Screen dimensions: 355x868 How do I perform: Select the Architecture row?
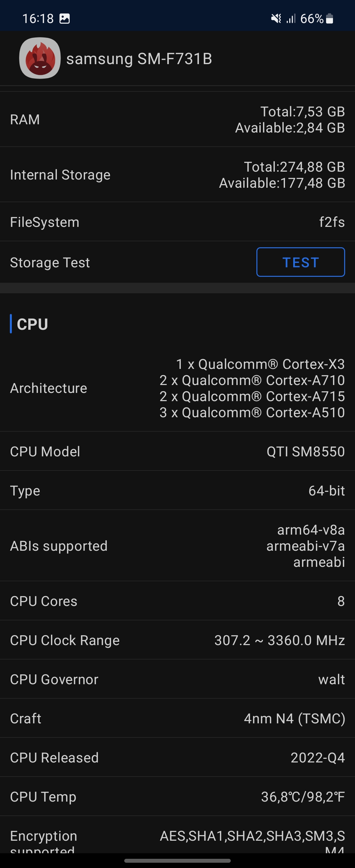tap(177, 388)
